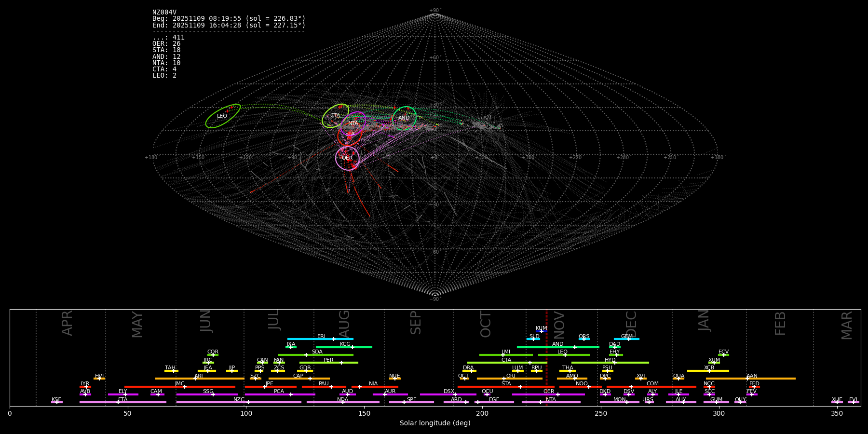Click the 350 tick label on axis
The image size is (868, 434).
click(837, 413)
